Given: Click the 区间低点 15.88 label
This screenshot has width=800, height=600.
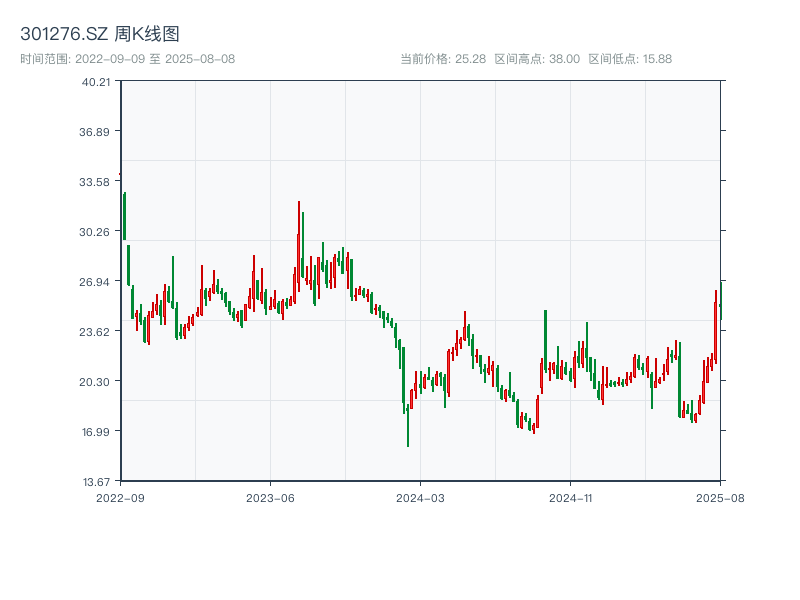Looking at the screenshot, I should pyautogui.click(x=630, y=59).
